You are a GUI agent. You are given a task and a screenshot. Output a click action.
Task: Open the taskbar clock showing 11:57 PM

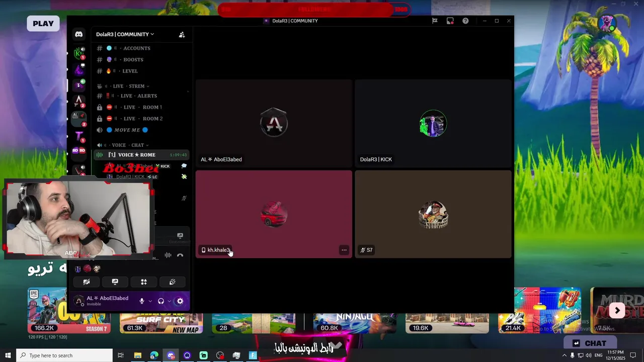[x=615, y=355]
